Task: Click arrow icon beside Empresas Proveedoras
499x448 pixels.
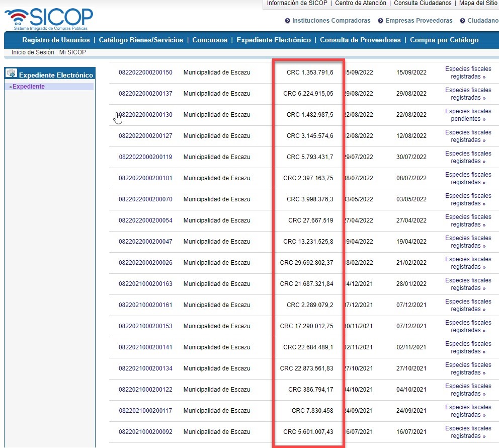Action: point(381,21)
